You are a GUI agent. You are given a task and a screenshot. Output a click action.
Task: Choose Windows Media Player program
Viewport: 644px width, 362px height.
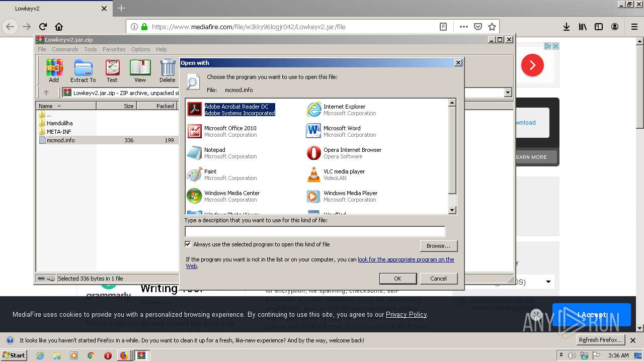[342, 196]
